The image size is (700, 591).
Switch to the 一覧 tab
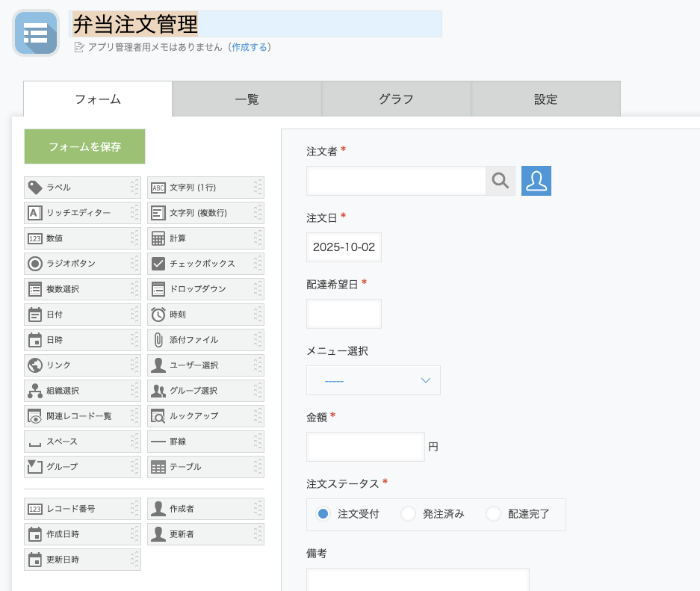[247, 99]
